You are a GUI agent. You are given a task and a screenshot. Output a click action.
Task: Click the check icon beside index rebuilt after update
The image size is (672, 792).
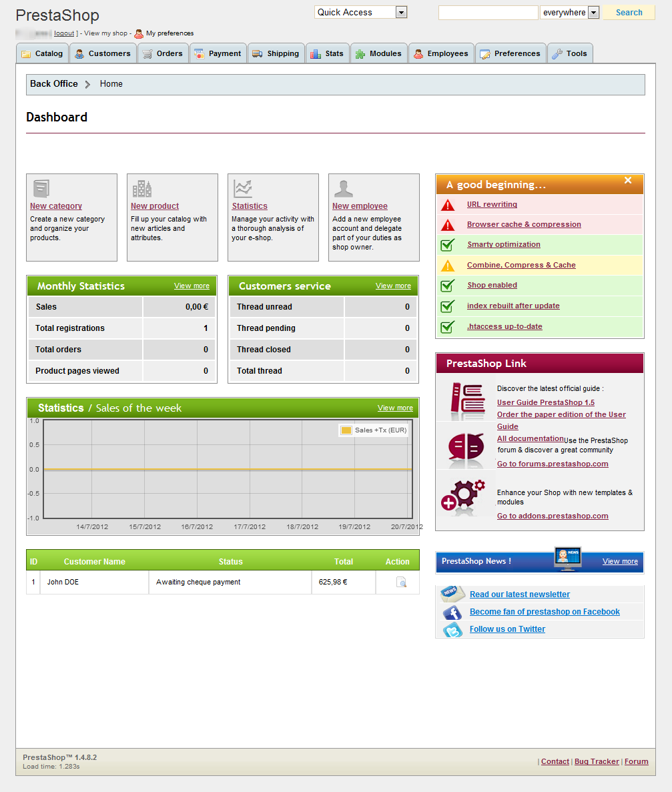[x=448, y=306]
